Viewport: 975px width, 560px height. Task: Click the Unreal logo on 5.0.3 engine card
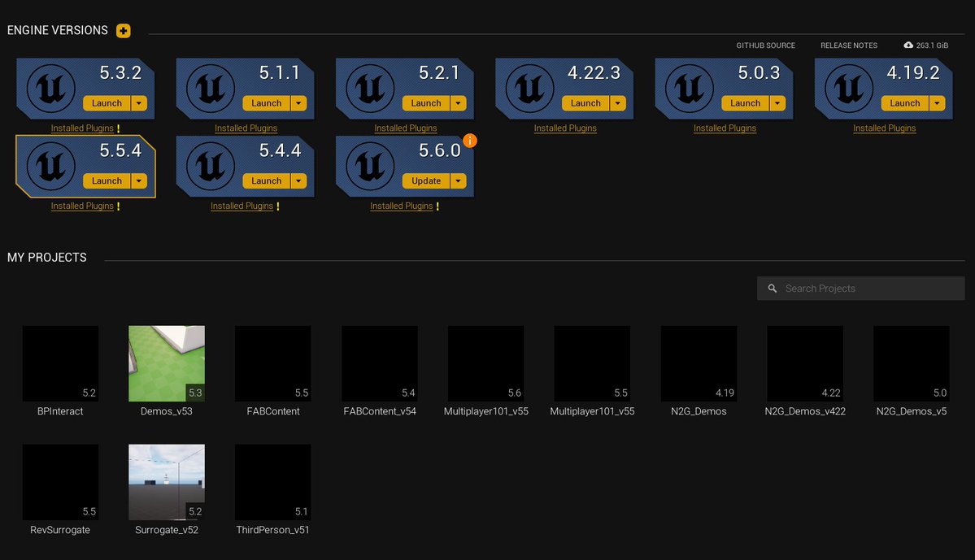[690, 89]
